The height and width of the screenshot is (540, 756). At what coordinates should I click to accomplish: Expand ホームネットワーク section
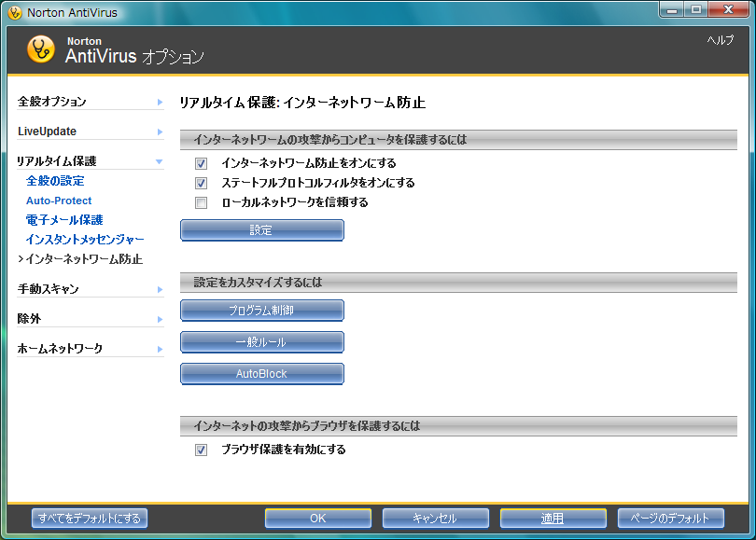point(160,349)
